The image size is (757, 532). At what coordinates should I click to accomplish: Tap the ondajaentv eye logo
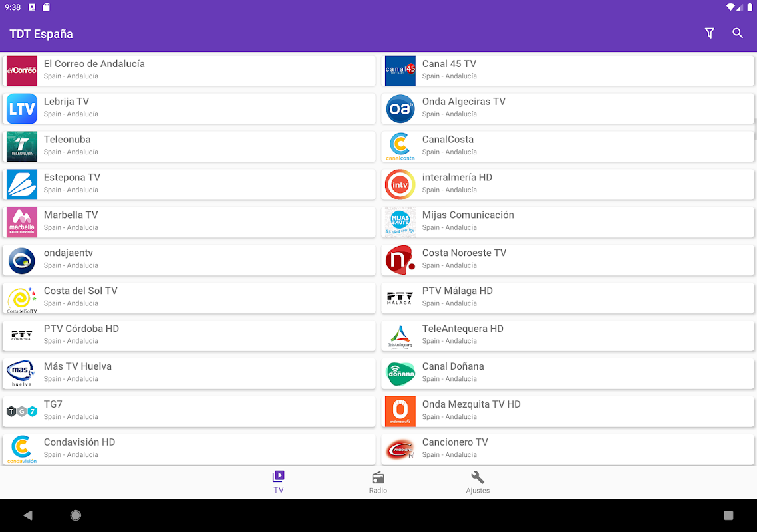tap(22, 260)
